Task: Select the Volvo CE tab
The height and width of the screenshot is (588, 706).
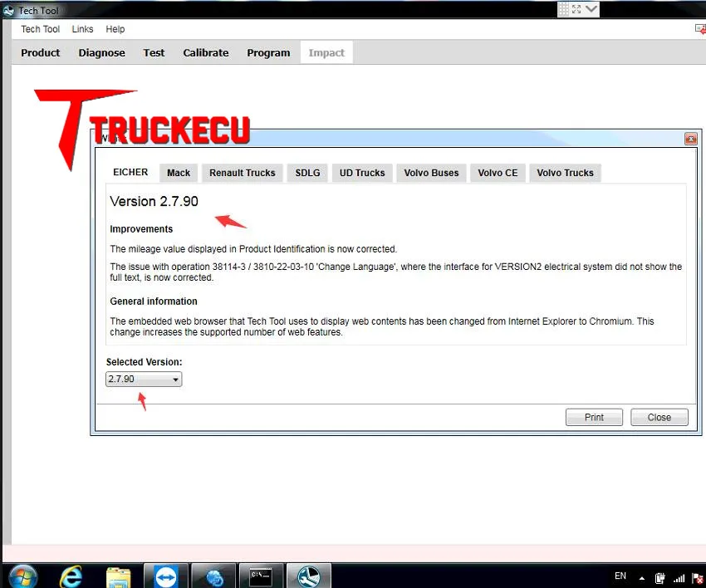Action: tap(498, 173)
